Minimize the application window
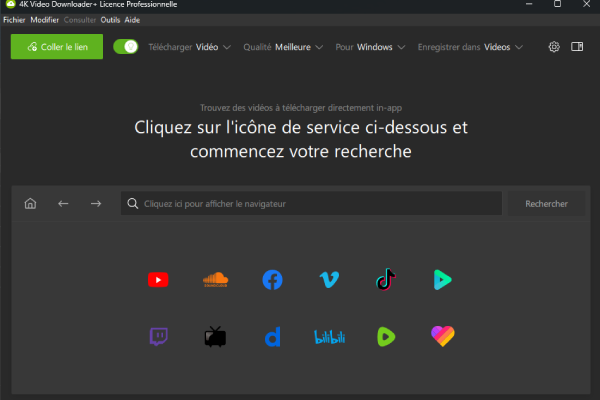Screen dimensions: 600x400 (529, 4)
